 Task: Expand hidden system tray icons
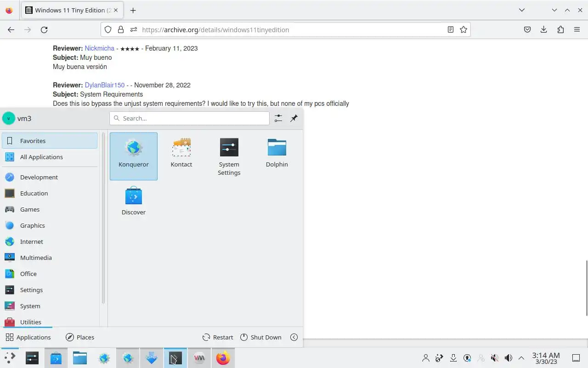[x=521, y=358]
